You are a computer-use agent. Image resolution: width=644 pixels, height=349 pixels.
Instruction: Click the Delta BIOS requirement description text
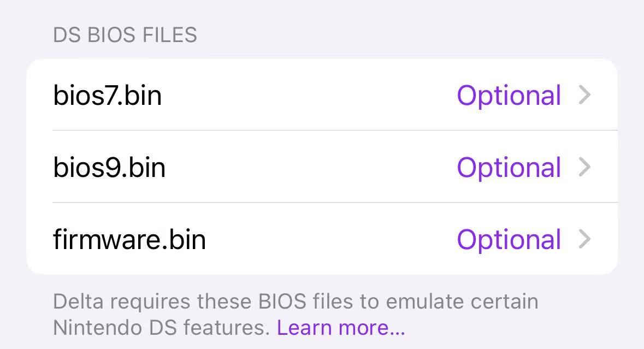[x=295, y=301]
